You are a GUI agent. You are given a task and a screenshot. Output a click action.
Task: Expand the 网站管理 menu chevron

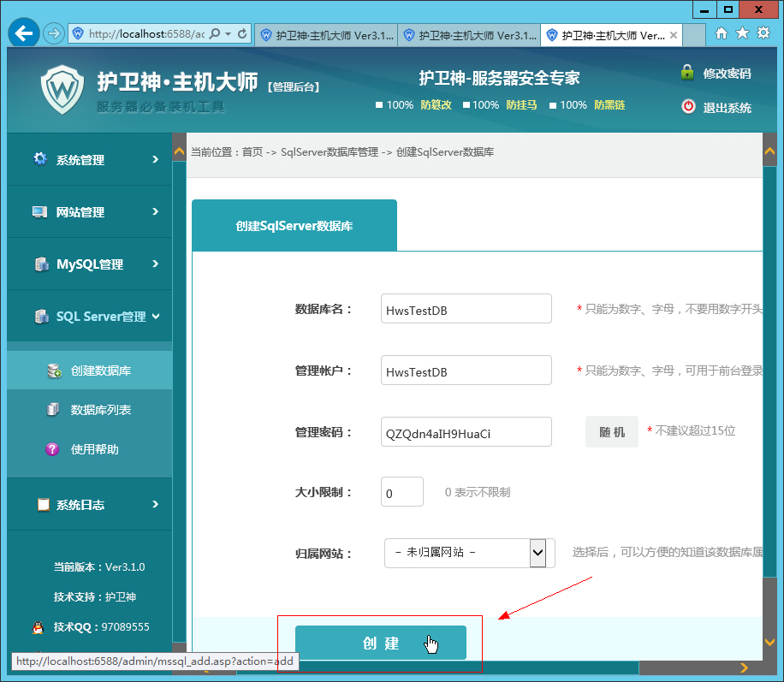coord(156,211)
